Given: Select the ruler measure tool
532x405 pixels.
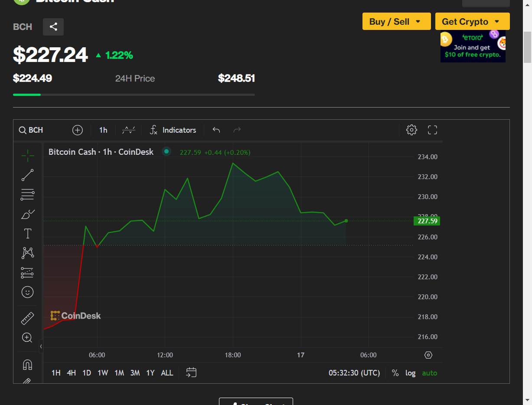Looking at the screenshot, I should 28,318.
